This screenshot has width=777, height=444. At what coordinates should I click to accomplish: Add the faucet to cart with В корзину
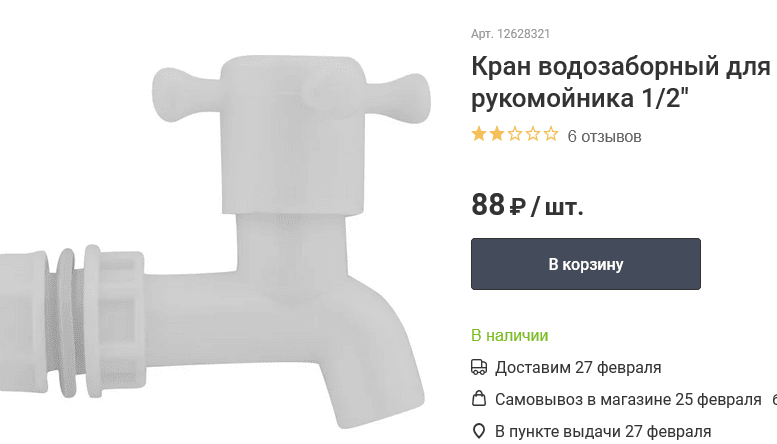click(586, 264)
